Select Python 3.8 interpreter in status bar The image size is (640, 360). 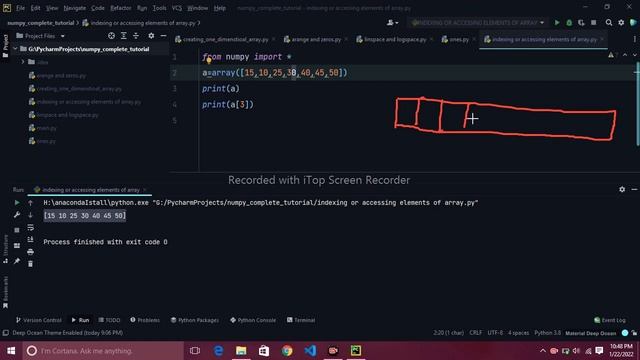pos(547,333)
